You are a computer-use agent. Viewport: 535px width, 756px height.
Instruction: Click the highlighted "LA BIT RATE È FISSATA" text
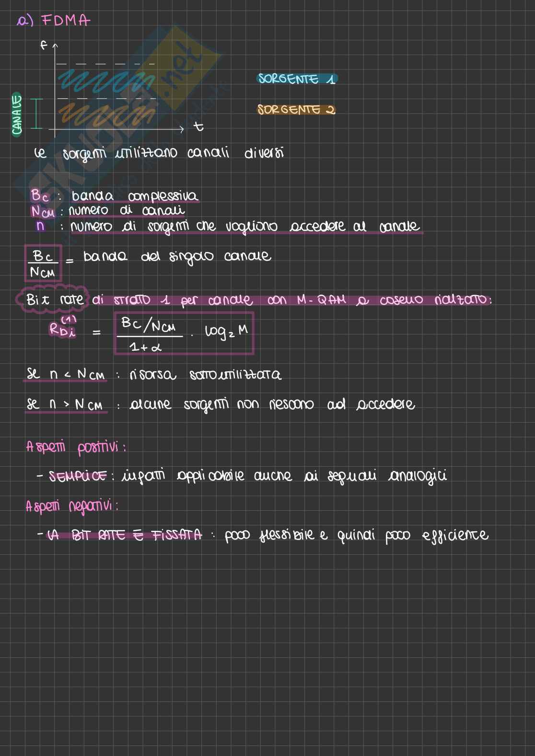point(124,535)
